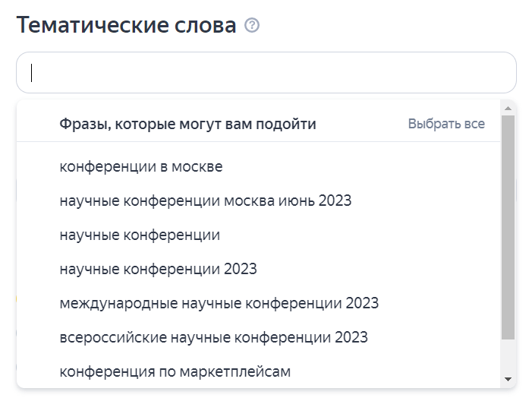
Task: Click the word маркетплейсам in the last suggestion
Action: tap(235, 372)
